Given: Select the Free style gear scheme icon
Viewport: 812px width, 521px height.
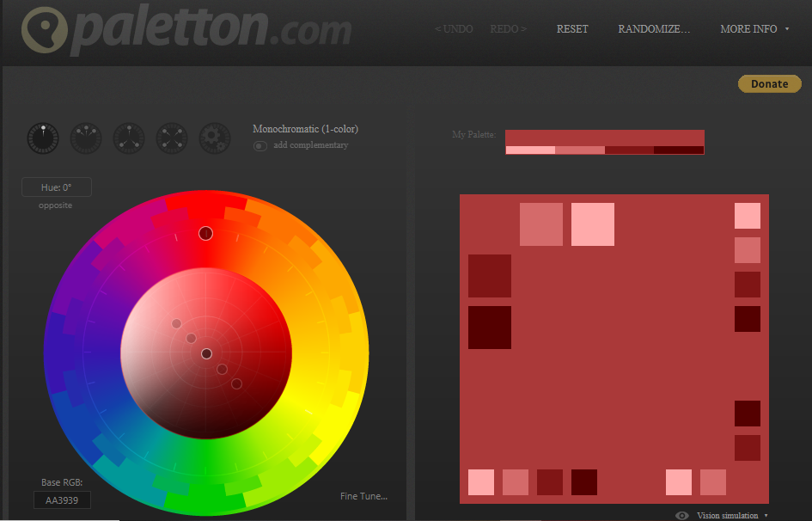Looking at the screenshot, I should coord(215,138).
